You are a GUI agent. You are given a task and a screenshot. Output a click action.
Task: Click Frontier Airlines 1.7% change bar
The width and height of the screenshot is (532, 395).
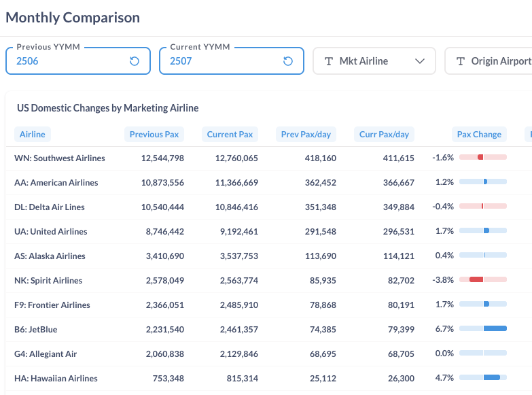483,304
